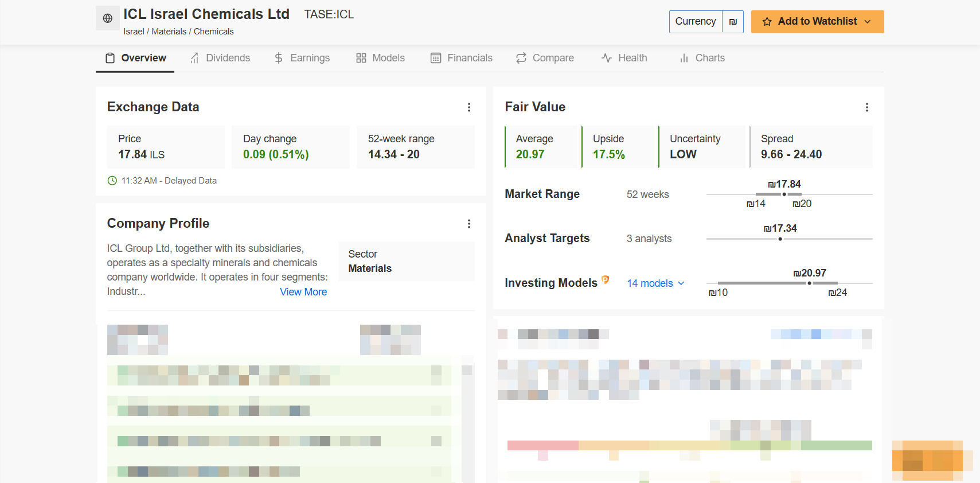This screenshot has width=980, height=483.
Task: Click the ICL Israel Chemicals Ltd title
Action: click(206, 14)
